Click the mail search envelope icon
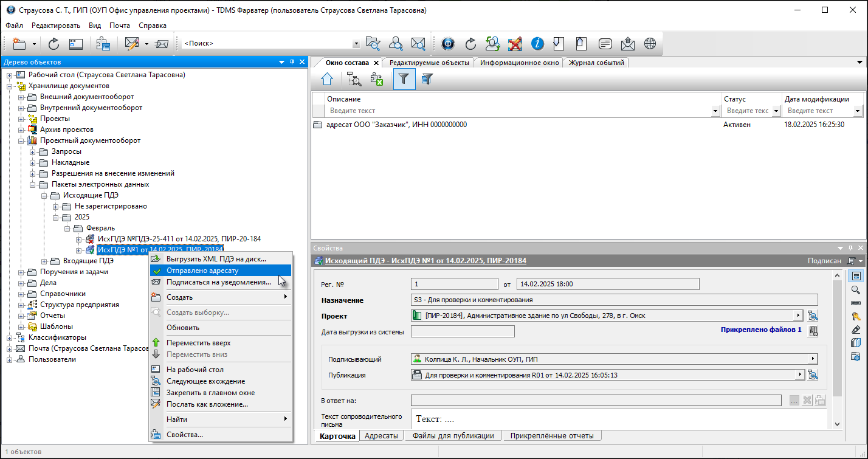 point(418,44)
